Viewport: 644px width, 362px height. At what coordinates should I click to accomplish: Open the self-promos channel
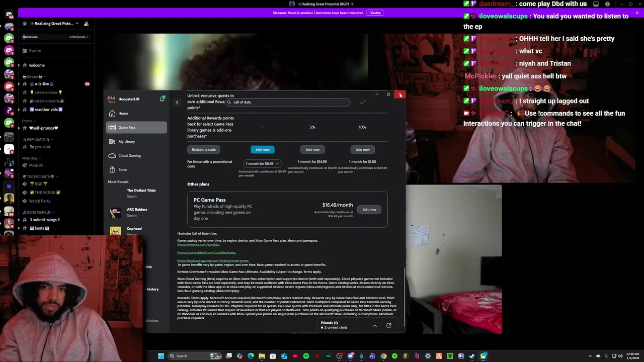(x=55, y=128)
